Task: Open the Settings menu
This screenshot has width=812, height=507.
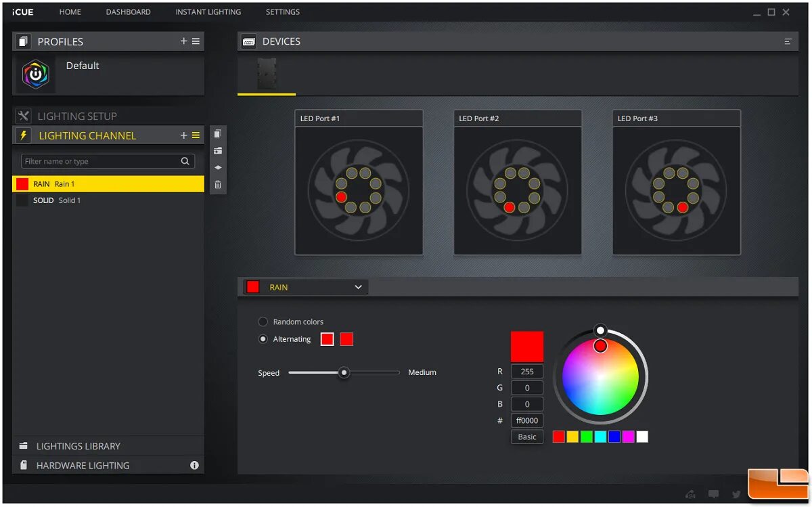Action: [x=283, y=12]
